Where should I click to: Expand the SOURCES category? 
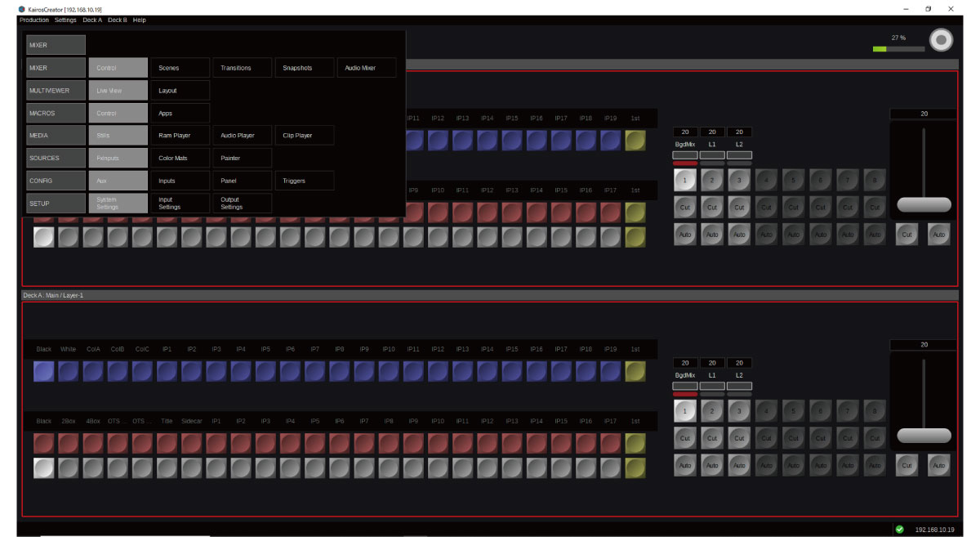[x=56, y=158]
